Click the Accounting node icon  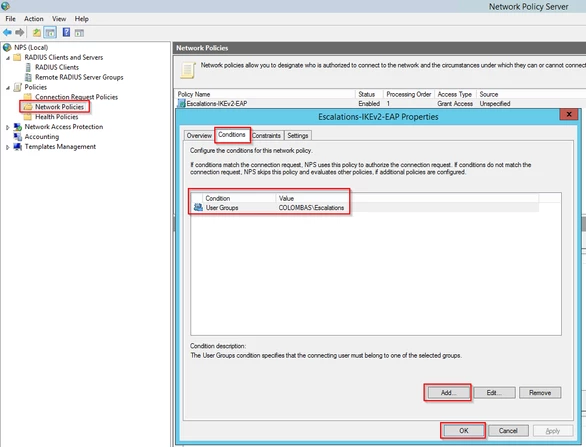[x=18, y=137]
